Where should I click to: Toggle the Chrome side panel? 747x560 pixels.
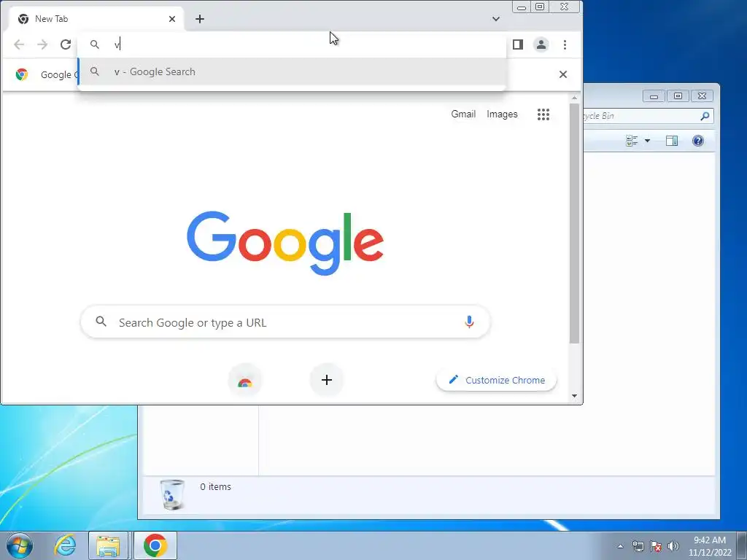[x=518, y=44]
